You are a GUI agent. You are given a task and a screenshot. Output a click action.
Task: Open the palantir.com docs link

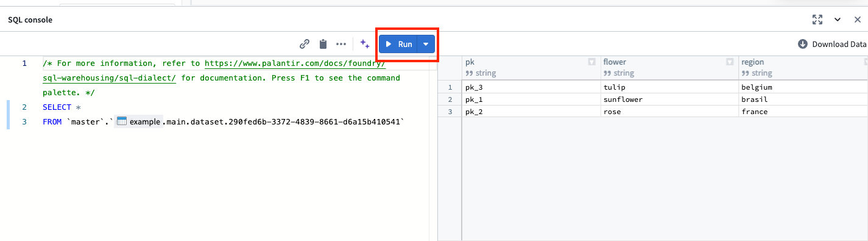295,63
